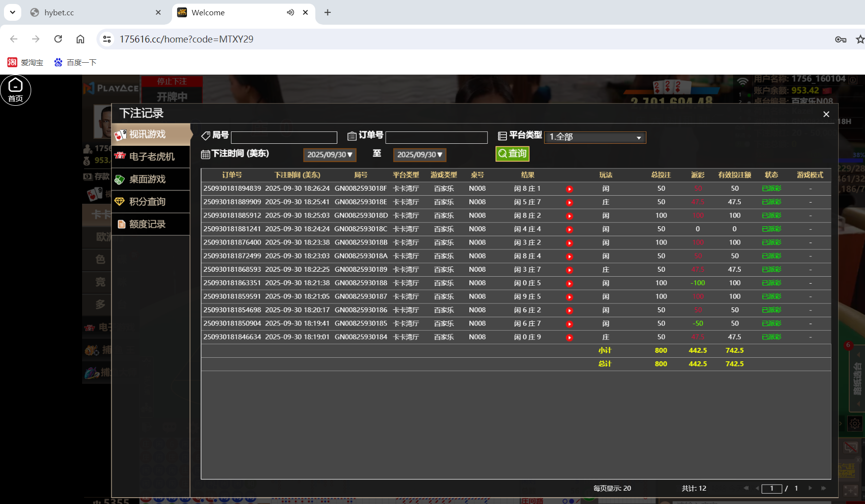Open the 视讯游戏 section in sidebar
Screen dimensions: 865x504
point(147,134)
